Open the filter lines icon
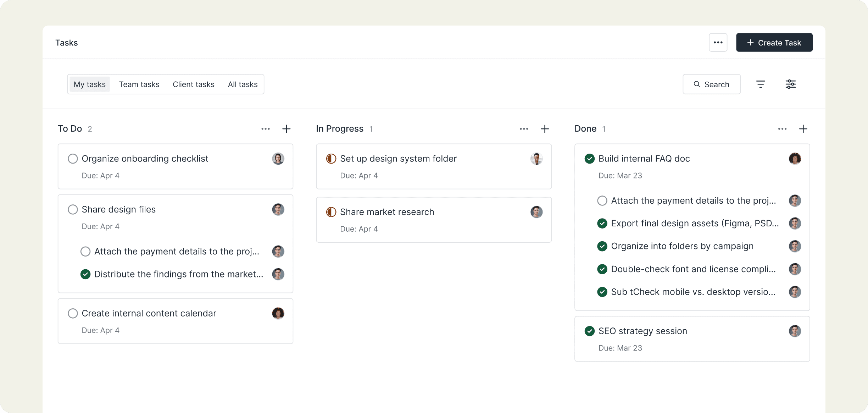868x413 pixels. pos(761,84)
